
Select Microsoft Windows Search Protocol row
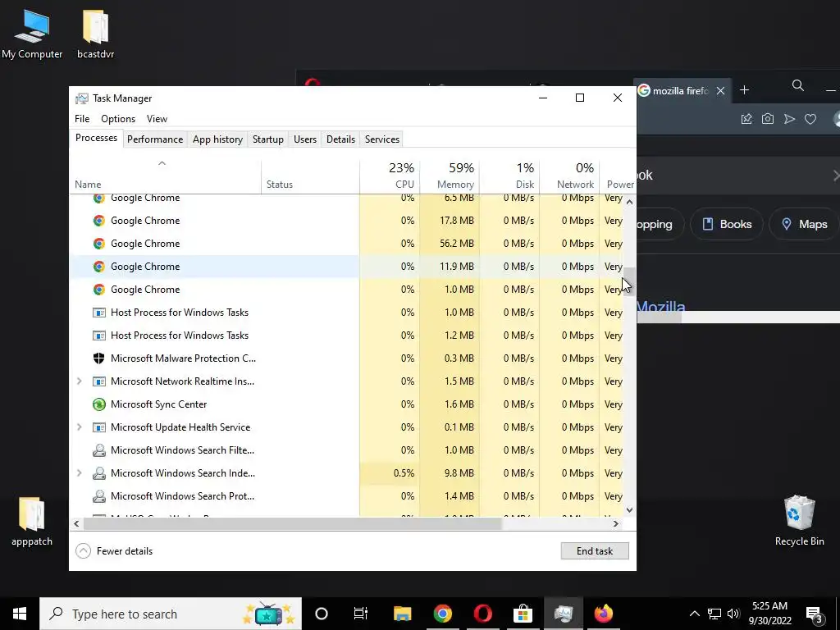pyautogui.click(x=346, y=496)
